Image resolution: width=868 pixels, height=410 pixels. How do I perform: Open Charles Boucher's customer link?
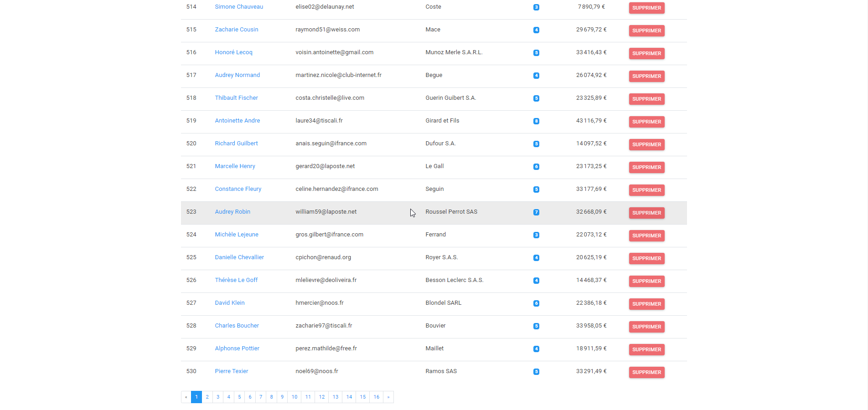[237, 326]
